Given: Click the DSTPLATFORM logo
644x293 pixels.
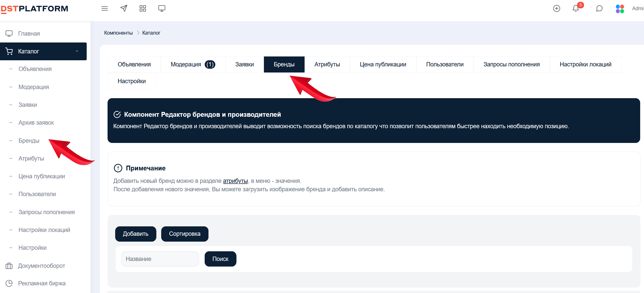Looking at the screenshot, I should [x=35, y=9].
